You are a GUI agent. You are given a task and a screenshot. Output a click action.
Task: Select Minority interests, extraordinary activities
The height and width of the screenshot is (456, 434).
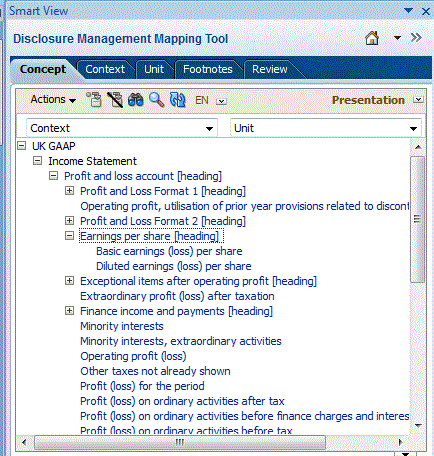pyautogui.click(x=181, y=341)
